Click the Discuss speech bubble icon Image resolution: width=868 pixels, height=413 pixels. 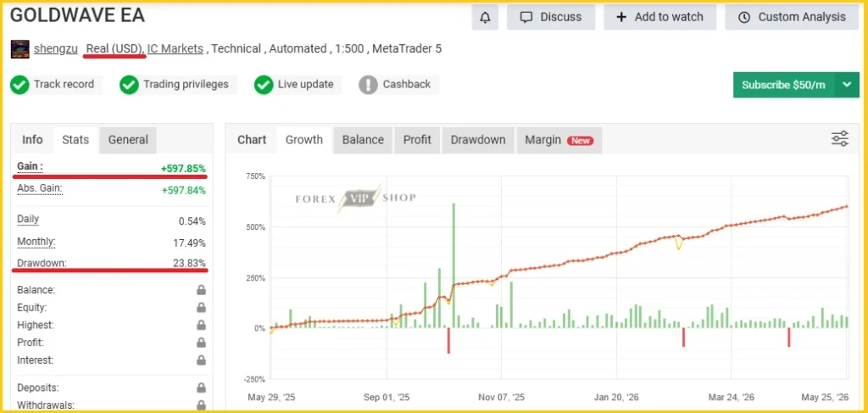[526, 17]
